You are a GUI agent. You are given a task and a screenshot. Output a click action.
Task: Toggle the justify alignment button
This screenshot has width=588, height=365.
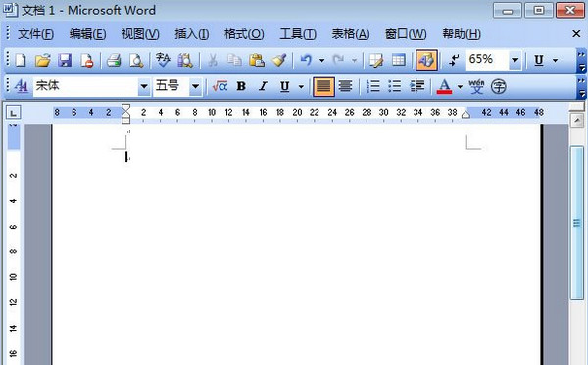click(x=323, y=86)
